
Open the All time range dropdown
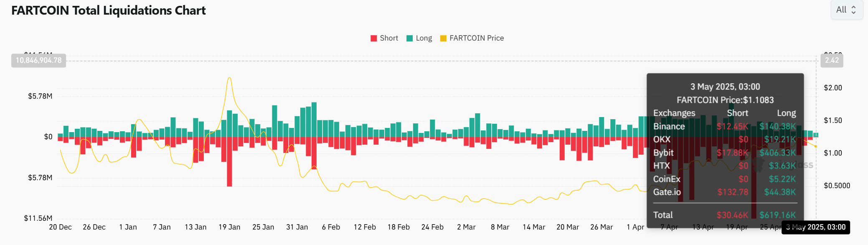click(x=846, y=10)
